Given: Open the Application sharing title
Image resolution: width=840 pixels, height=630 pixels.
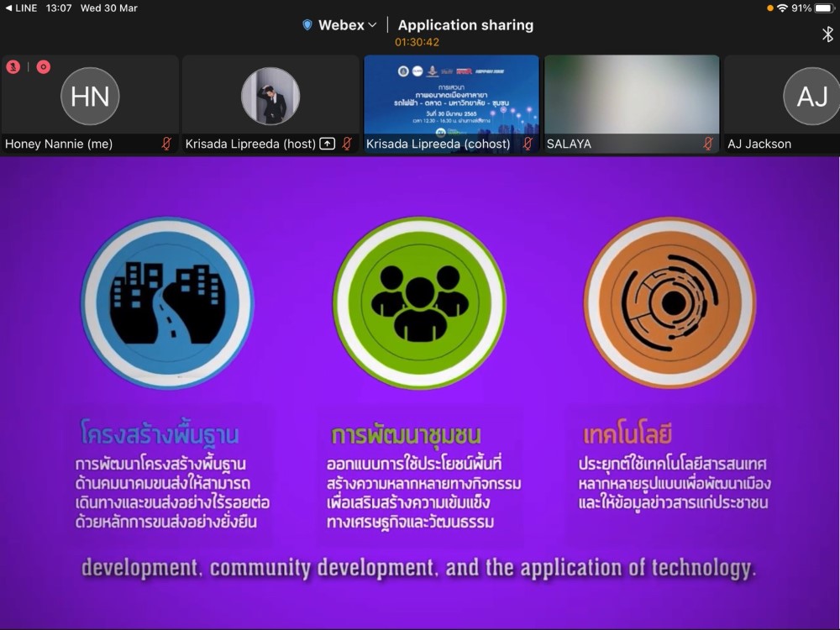Looking at the screenshot, I should click(x=465, y=25).
